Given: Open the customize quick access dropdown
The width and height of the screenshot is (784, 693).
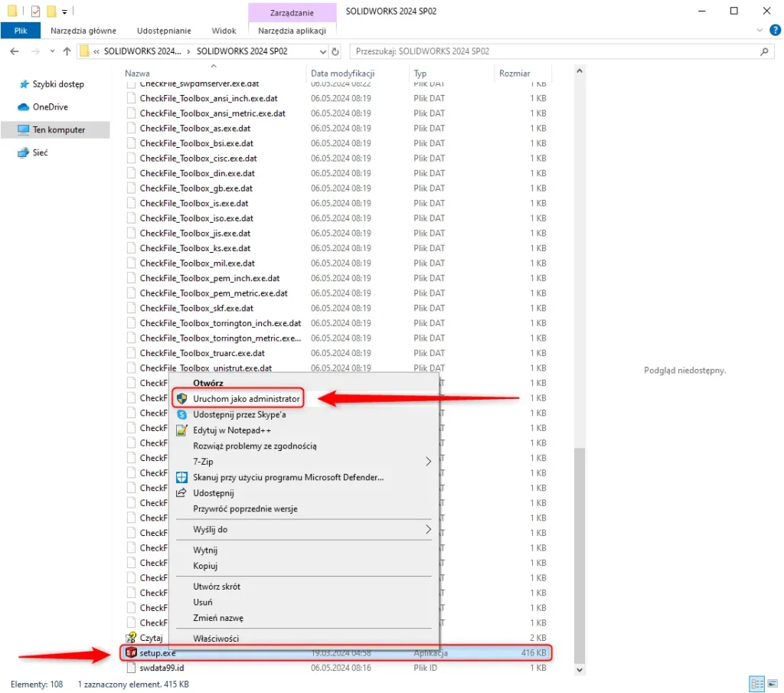Looking at the screenshot, I should [64, 11].
